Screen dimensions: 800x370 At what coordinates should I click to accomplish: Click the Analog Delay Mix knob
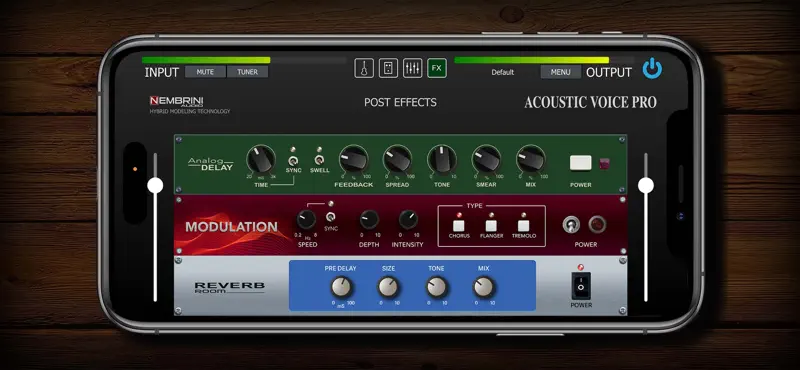tap(531, 159)
